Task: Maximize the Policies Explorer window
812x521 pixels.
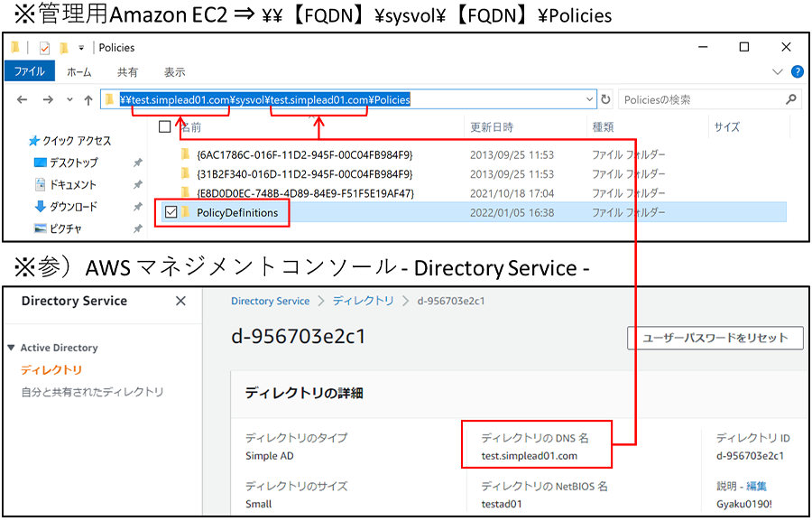Action: [x=744, y=47]
